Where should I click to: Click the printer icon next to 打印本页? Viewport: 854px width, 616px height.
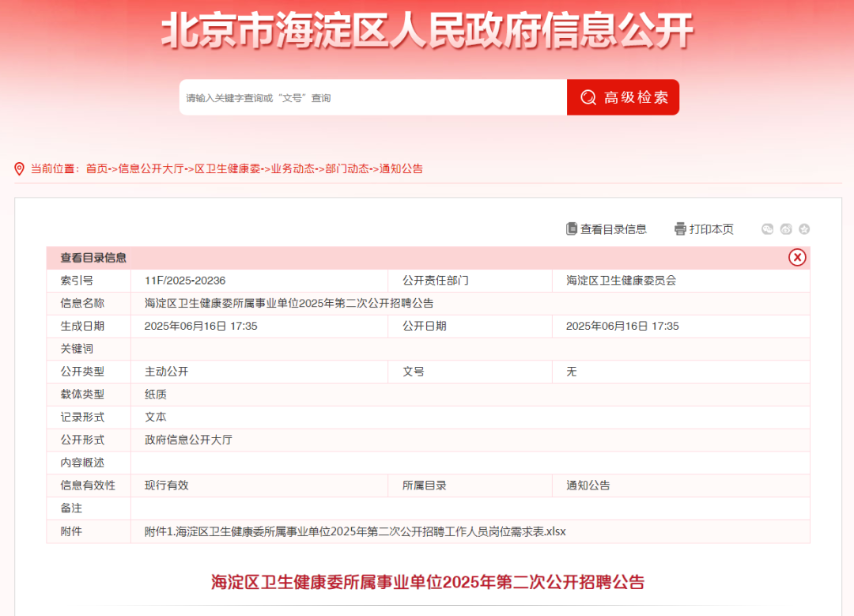(680, 229)
